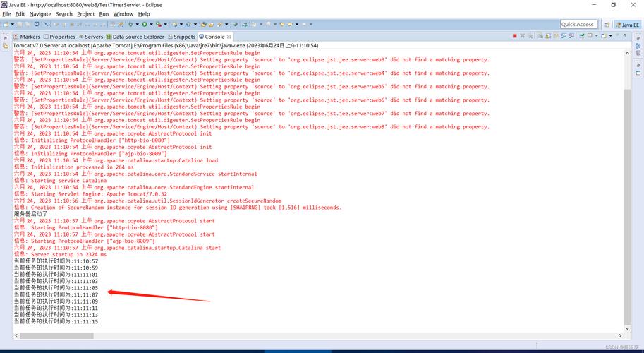Click the Run Last Tool external tools icon
644x353 pixels.
tap(159, 24)
